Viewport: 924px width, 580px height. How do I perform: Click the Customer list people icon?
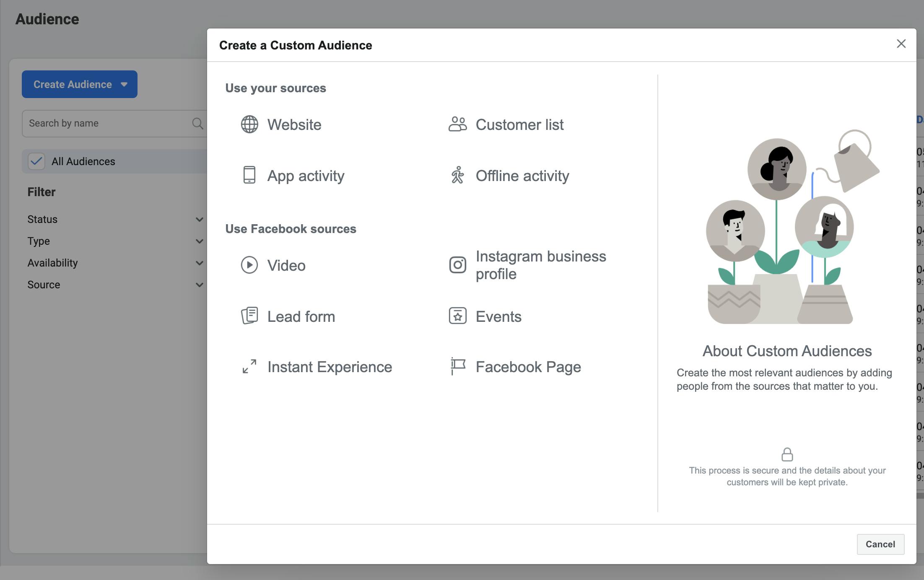457,124
